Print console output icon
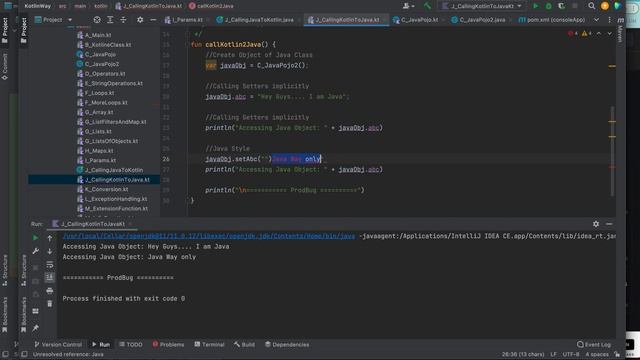This screenshot has width=640, height=360. pos(50,291)
